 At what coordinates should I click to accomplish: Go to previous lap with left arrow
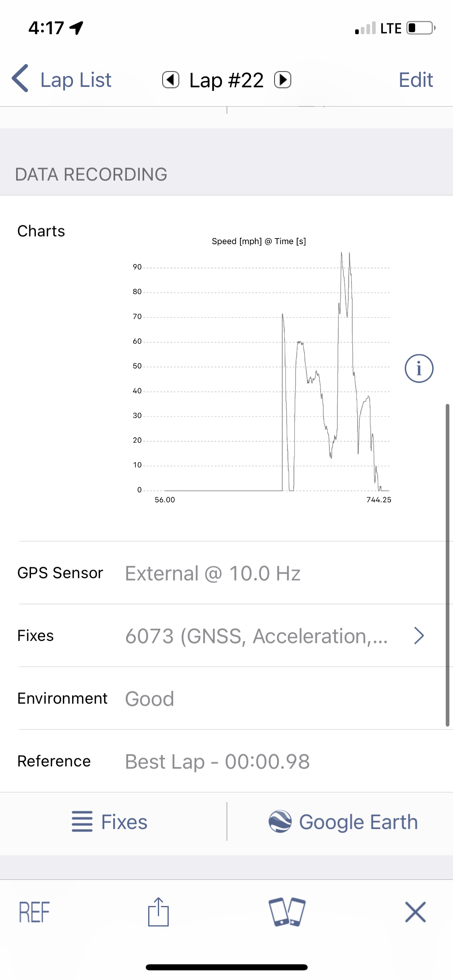click(171, 79)
